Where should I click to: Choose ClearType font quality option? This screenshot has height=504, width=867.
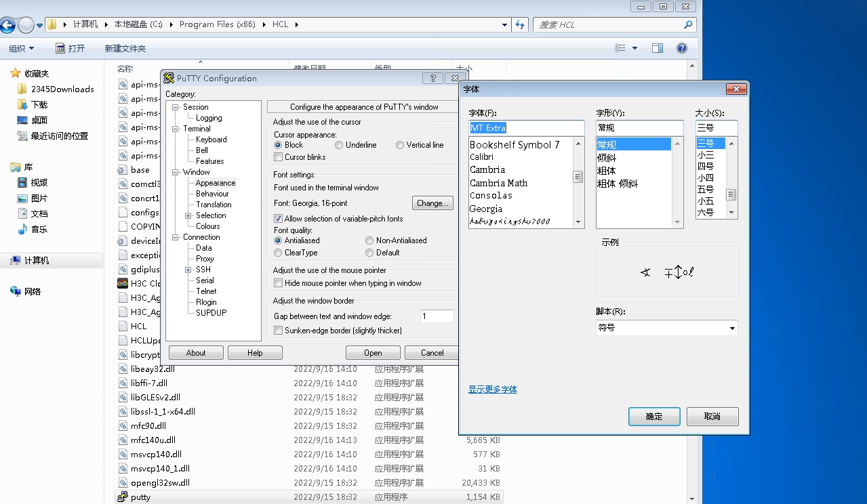pyautogui.click(x=278, y=253)
